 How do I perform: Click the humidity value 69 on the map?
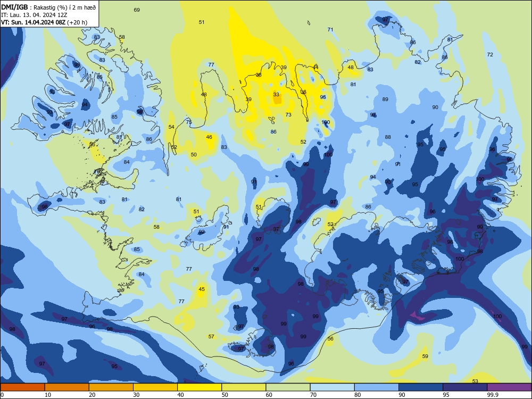(137, 10)
